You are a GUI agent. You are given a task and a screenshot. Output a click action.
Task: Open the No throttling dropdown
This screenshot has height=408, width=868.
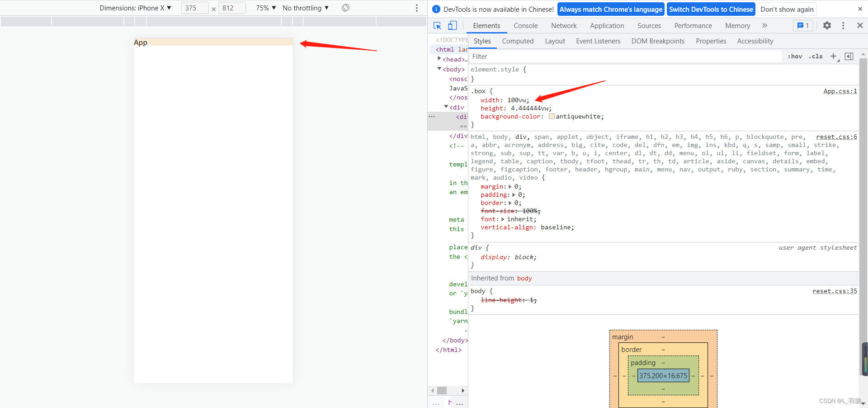pyautogui.click(x=305, y=8)
